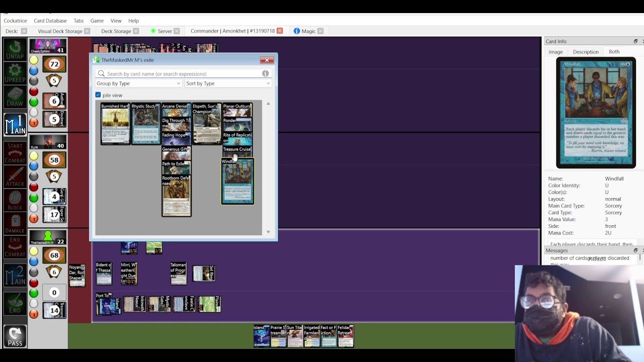The height and width of the screenshot is (362, 644).
Task: Close the Commander Amonkhet game tab
Action: [x=280, y=31]
